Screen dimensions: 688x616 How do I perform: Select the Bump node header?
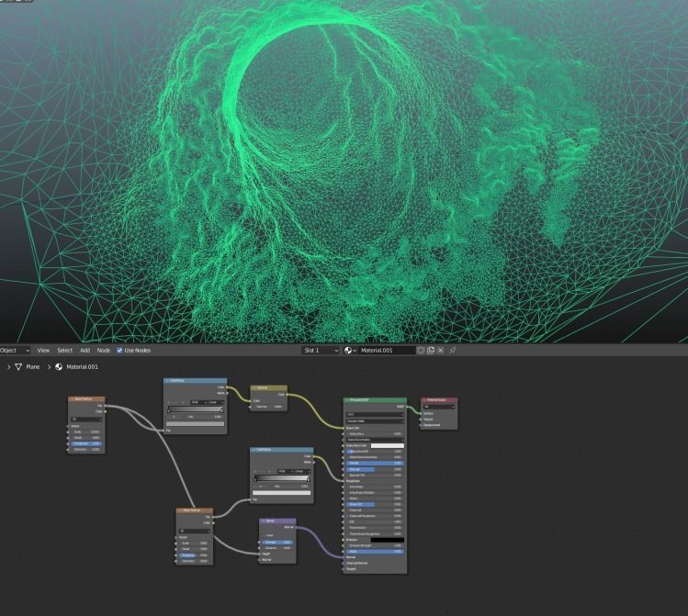pyautogui.click(x=277, y=521)
